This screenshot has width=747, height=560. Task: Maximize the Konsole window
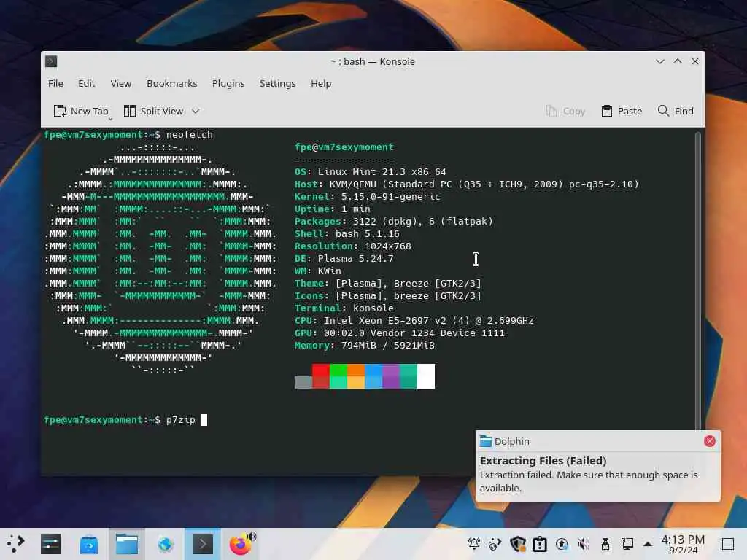(678, 61)
